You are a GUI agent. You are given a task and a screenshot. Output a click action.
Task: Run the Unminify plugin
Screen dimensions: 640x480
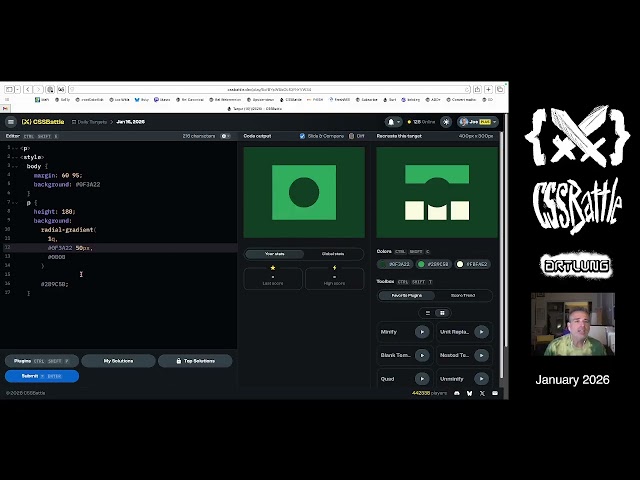pyautogui.click(x=482, y=379)
